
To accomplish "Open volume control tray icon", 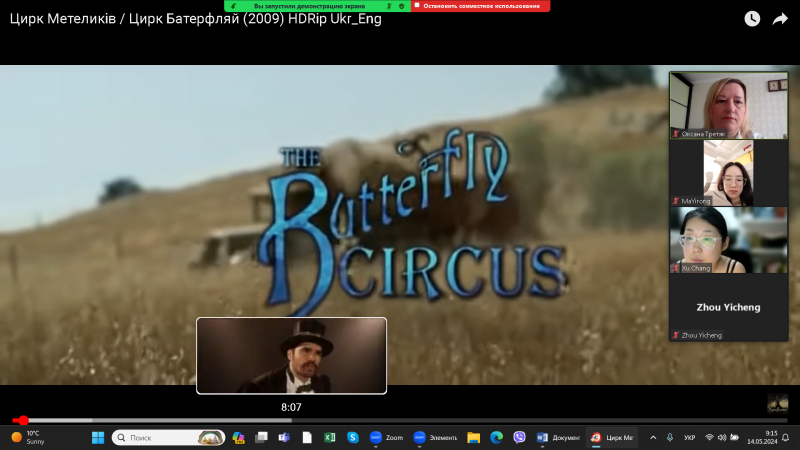I will click(722, 438).
